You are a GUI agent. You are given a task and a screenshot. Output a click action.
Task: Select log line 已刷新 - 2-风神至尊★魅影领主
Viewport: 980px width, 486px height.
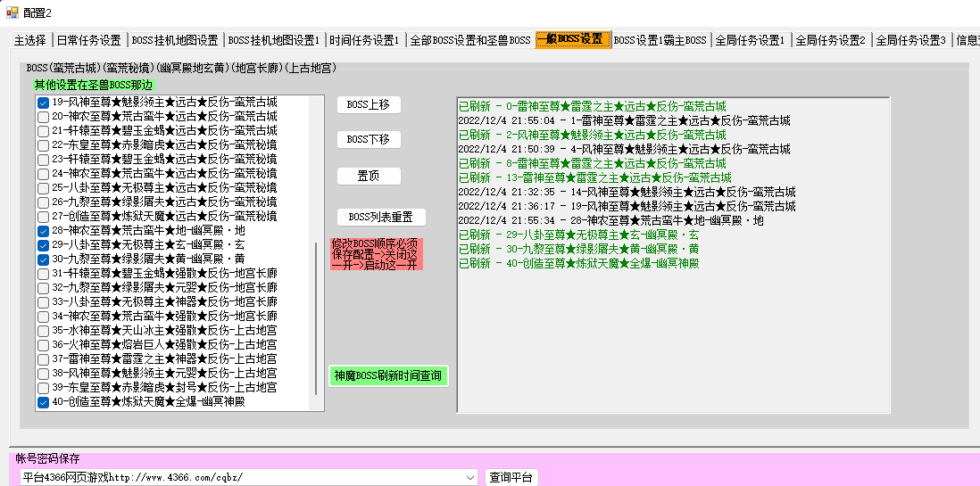point(592,135)
